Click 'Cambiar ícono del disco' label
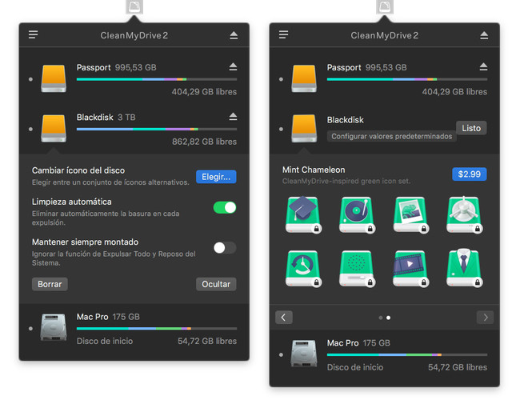This screenshot has height=420, width=520. click(x=78, y=170)
